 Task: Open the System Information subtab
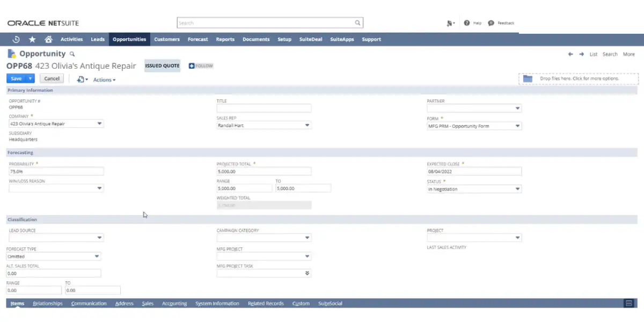(217, 303)
